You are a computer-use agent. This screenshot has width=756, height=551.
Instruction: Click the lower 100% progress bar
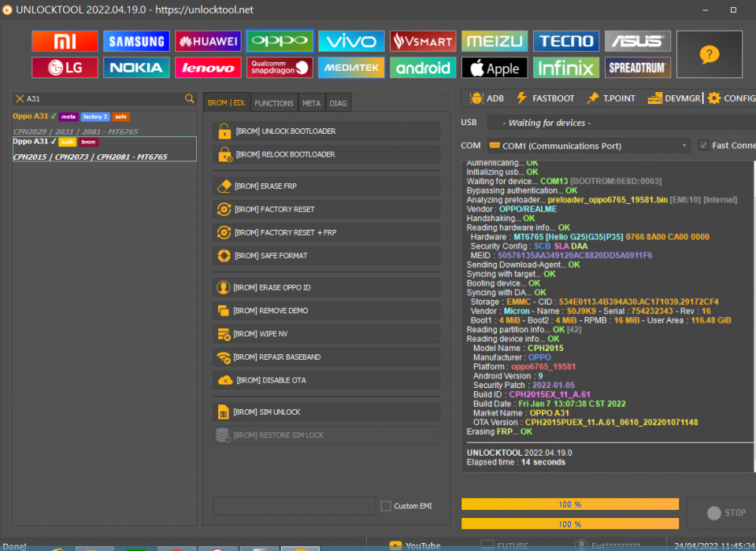tap(570, 523)
